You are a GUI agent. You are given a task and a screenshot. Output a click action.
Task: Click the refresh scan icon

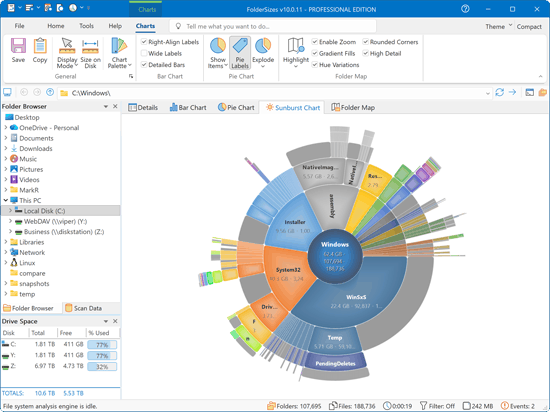tap(499, 93)
